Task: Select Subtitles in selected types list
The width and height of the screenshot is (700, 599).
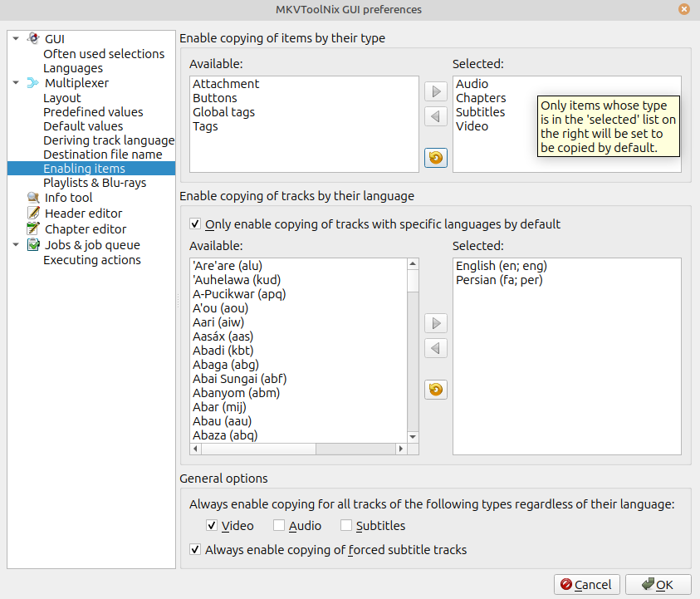Action: [480, 111]
